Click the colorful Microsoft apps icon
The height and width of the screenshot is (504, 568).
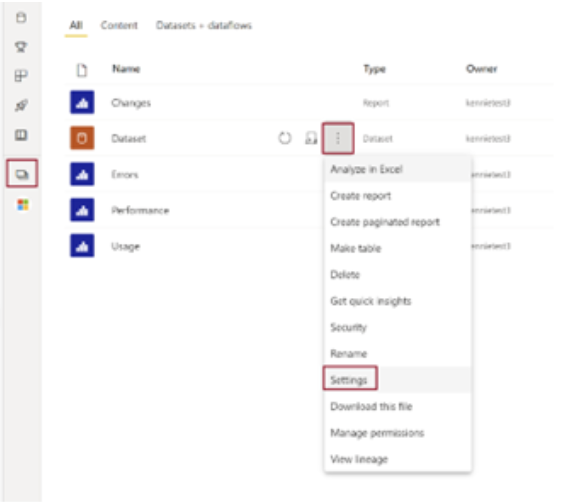click(x=22, y=205)
